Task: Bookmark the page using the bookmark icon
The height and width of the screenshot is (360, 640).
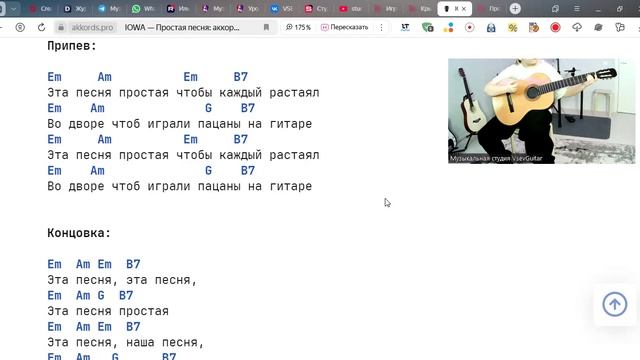Action: (x=266, y=27)
